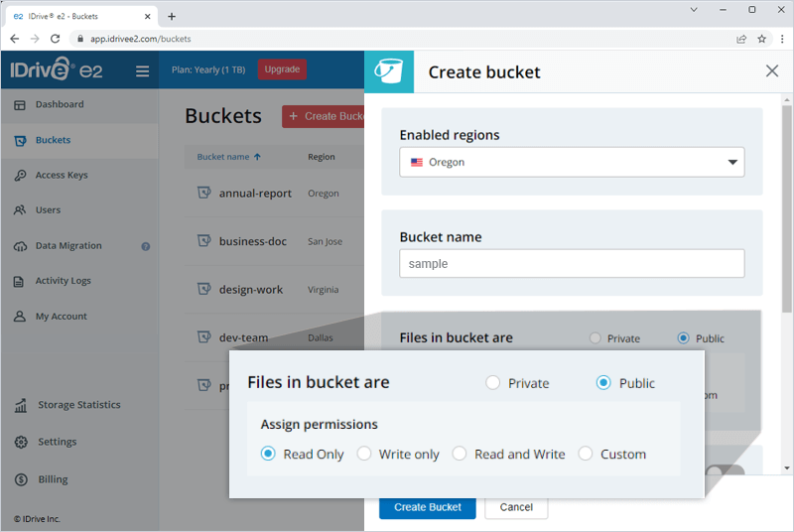
Task: Click the Access Keys key icon
Action: click(x=20, y=175)
